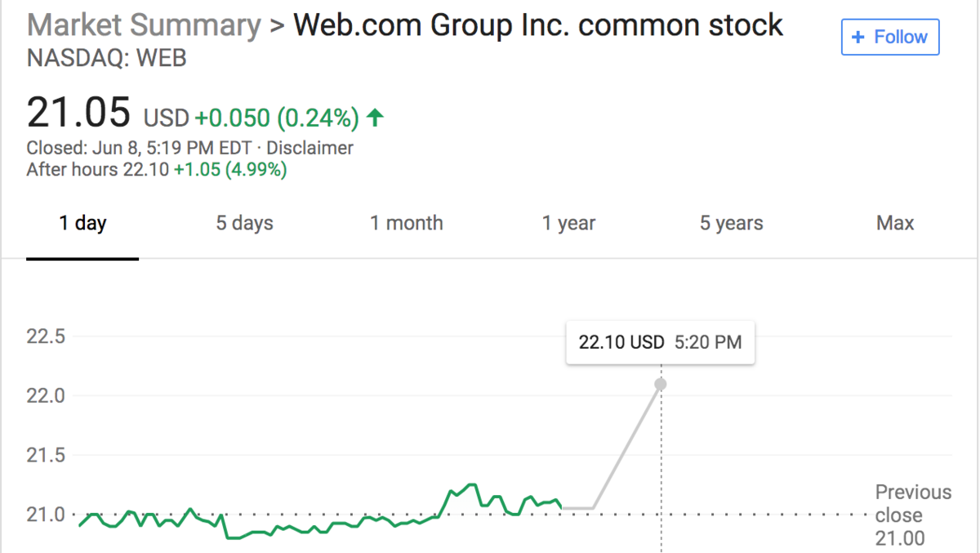Show the 5 years price history
The height and width of the screenshot is (553, 980).
click(x=731, y=222)
